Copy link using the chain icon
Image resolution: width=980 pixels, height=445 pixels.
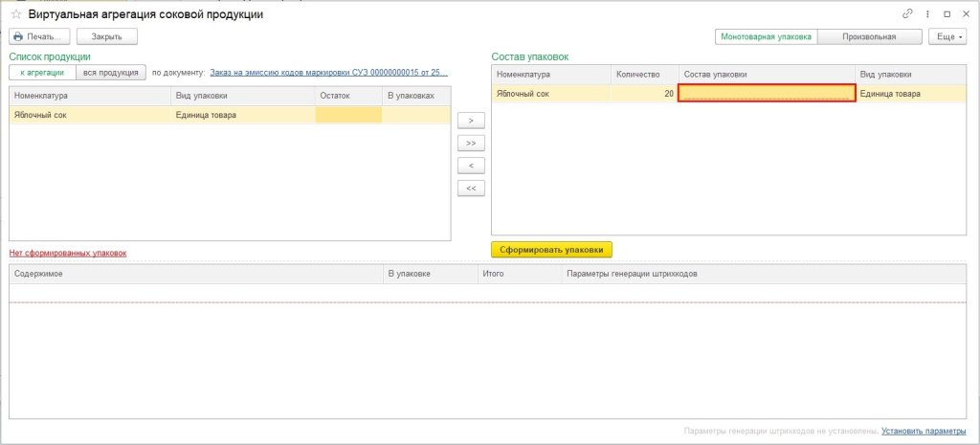coord(907,15)
